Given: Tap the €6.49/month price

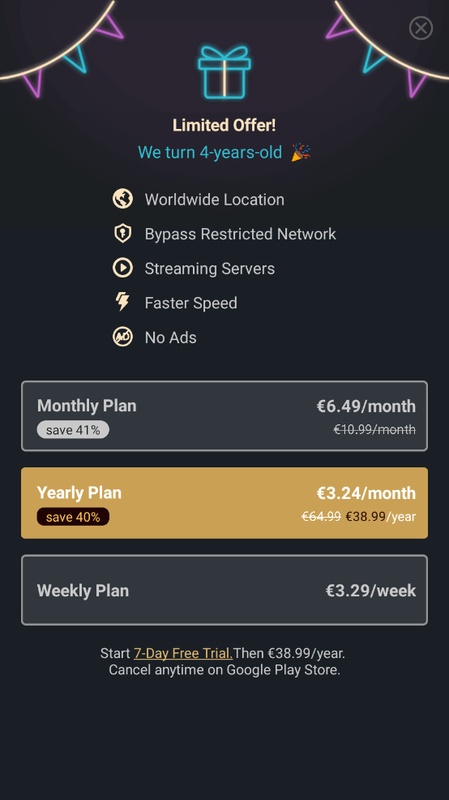Looking at the screenshot, I should pos(366,406).
